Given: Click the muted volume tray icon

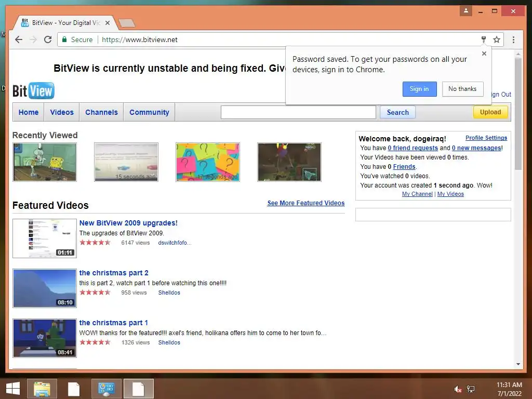Looking at the screenshot, I should point(458,389).
